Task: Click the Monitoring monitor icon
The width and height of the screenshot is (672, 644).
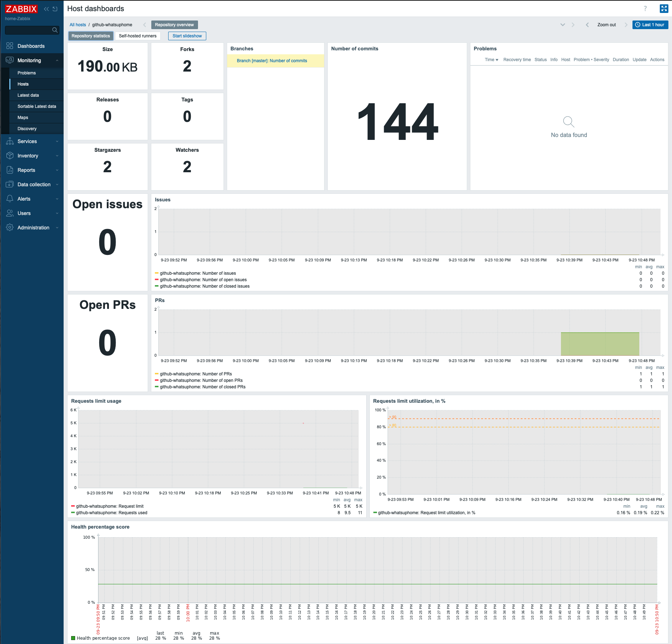Action: [x=10, y=60]
